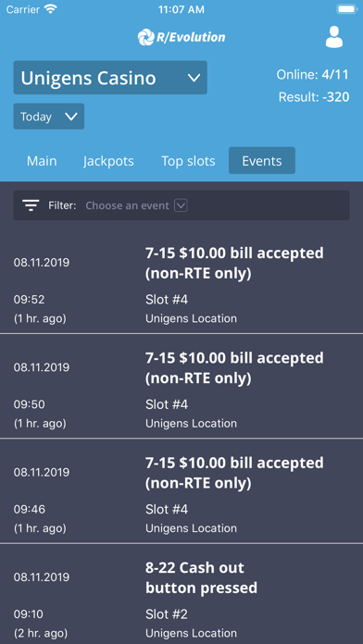Open the Cash out button pressed event
The width and height of the screenshot is (363, 644).
[x=181, y=594]
